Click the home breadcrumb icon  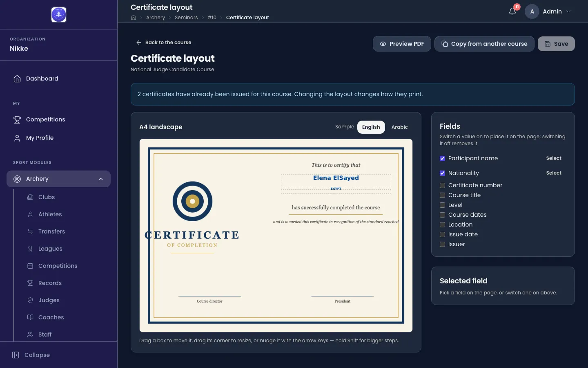tap(134, 18)
